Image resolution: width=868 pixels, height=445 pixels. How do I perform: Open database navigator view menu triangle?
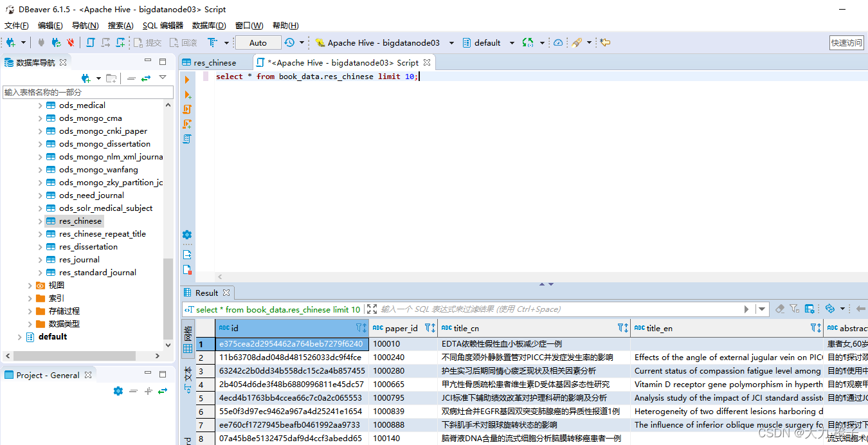(163, 77)
